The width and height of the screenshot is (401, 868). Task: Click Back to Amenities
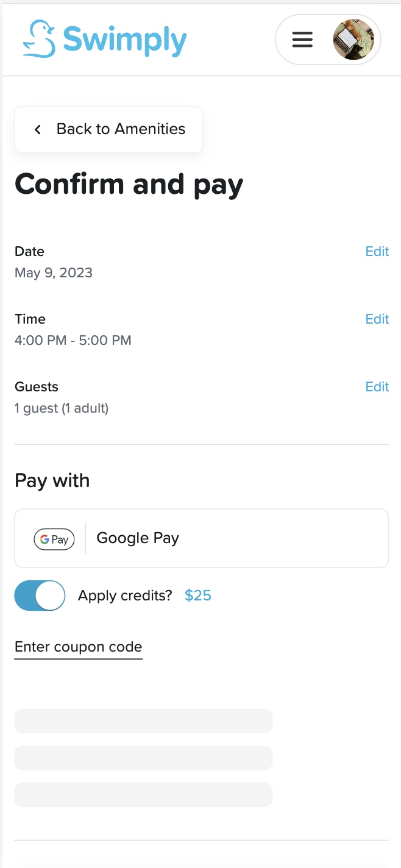pyautogui.click(x=108, y=129)
